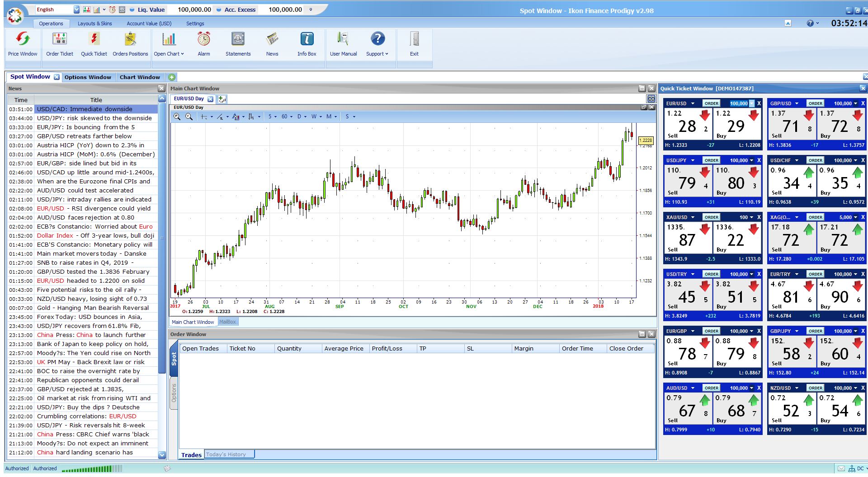The width and height of the screenshot is (868, 477).
Task: Click the help question mark icon near the clock
Action: pyautogui.click(x=810, y=23)
